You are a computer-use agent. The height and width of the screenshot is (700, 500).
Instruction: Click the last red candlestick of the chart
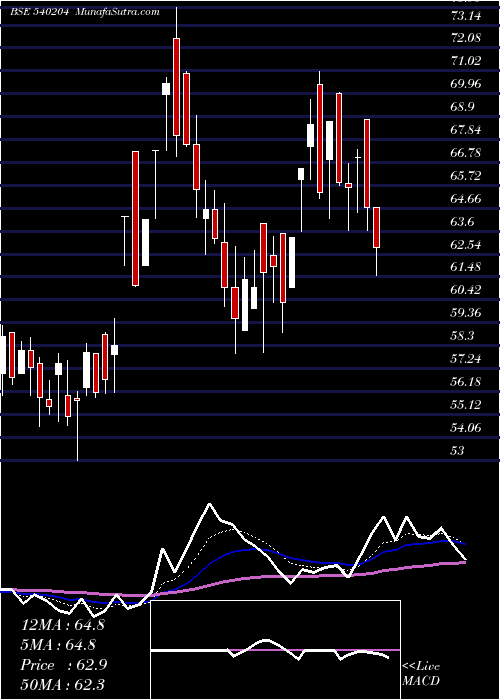376,227
